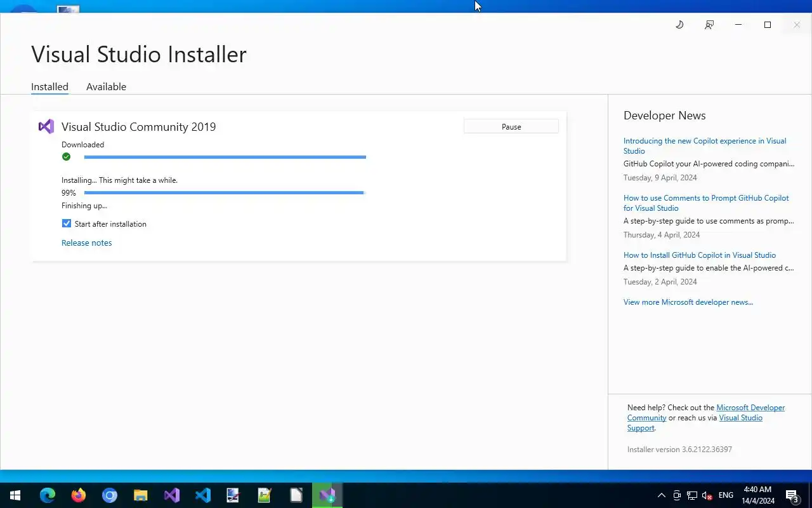Click the Downloaded progress bar
Viewport: 812px width, 508px height.
click(x=225, y=157)
